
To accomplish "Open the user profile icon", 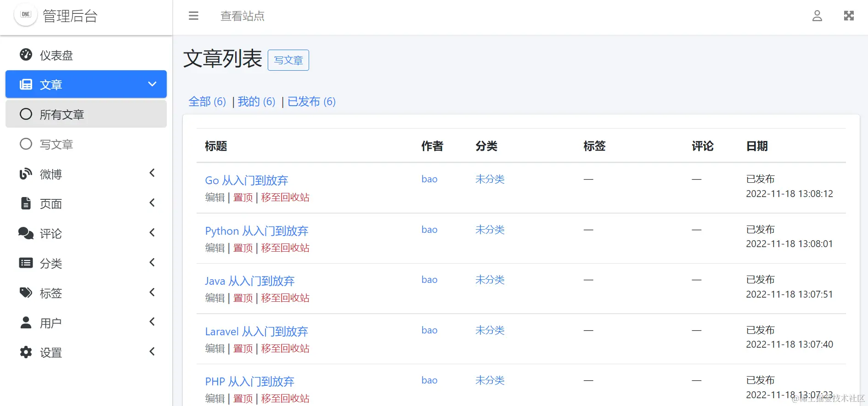I will tap(817, 16).
